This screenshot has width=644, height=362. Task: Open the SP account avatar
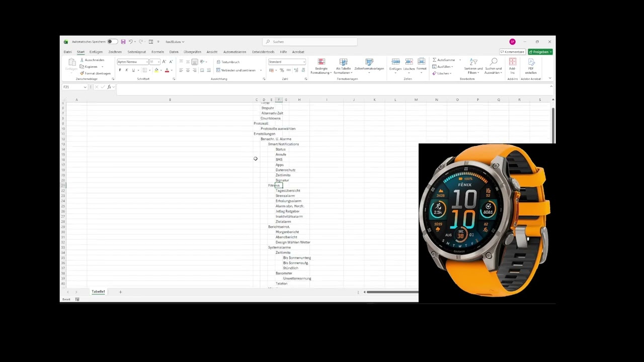click(x=512, y=42)
